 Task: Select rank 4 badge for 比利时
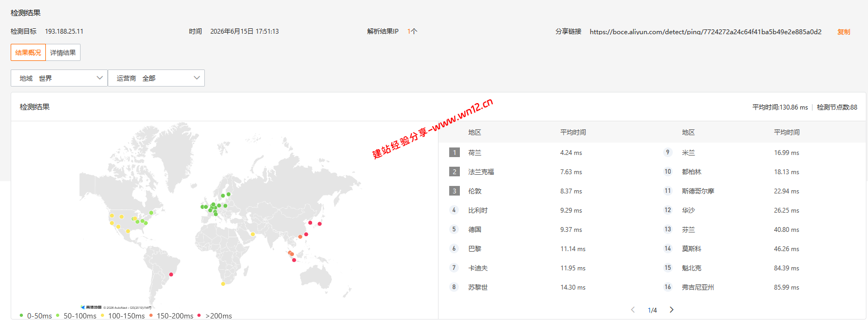point(454,210)
